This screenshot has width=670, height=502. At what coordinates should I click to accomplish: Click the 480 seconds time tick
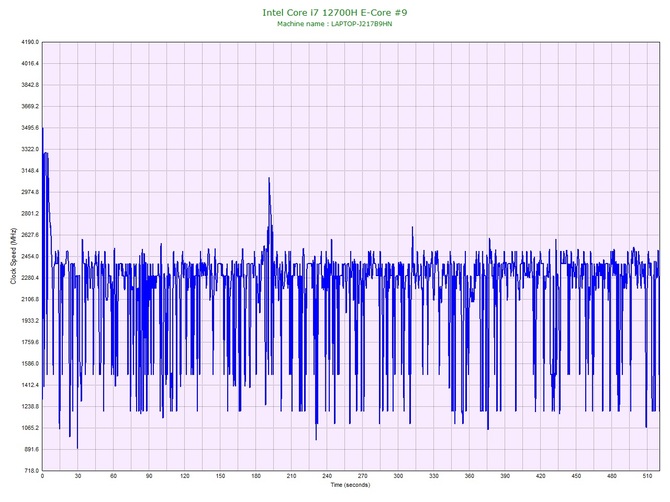click(x=612, y=476)
